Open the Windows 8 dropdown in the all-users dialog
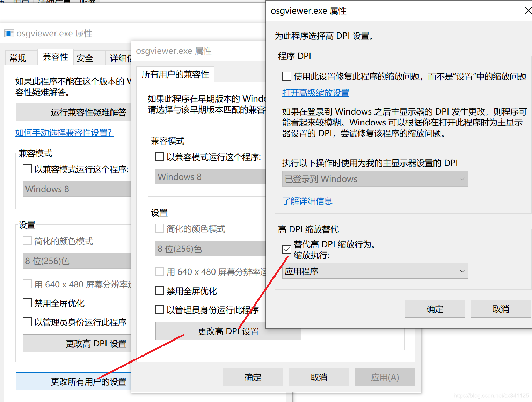The width and height of the screenshot is (532, 402). click(x=211, y=177)
